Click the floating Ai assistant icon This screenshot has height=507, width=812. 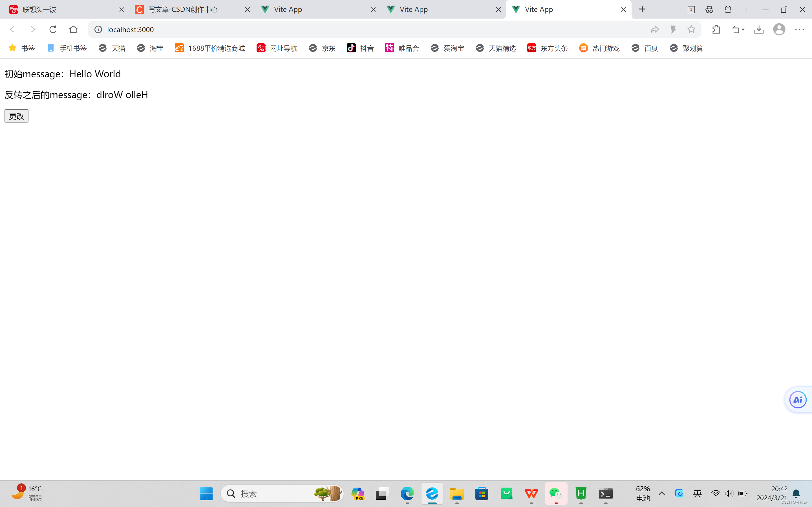tap(798, 400)
